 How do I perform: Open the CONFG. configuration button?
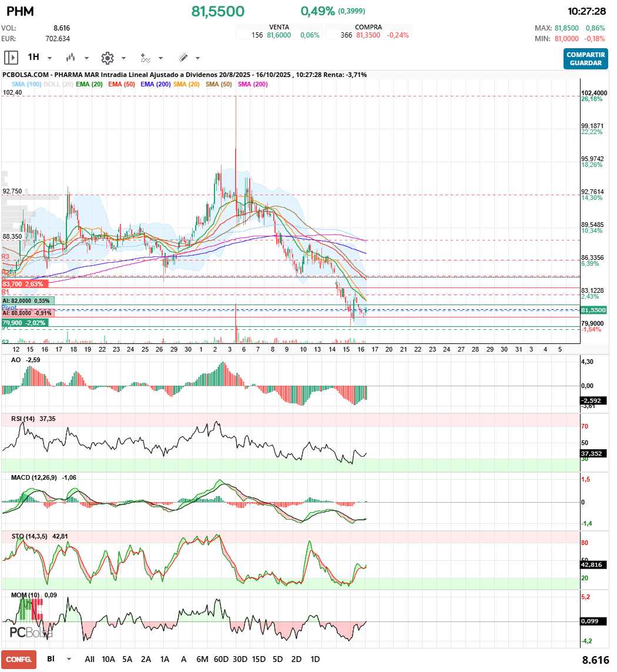coord(18,660)
